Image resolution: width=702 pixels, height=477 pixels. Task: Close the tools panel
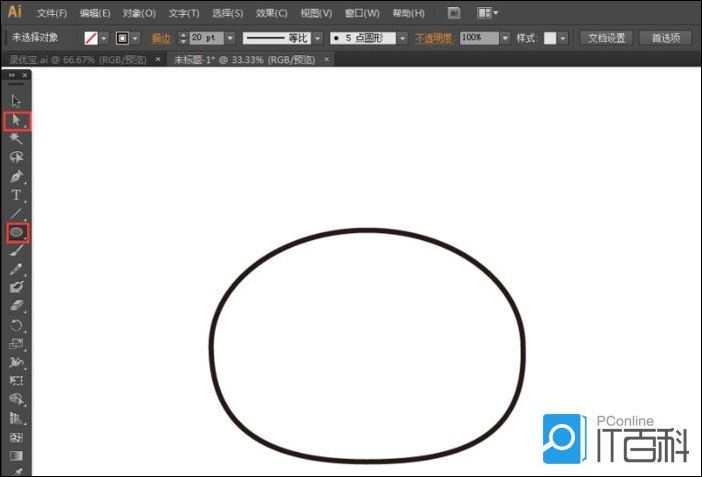point(25,75)
